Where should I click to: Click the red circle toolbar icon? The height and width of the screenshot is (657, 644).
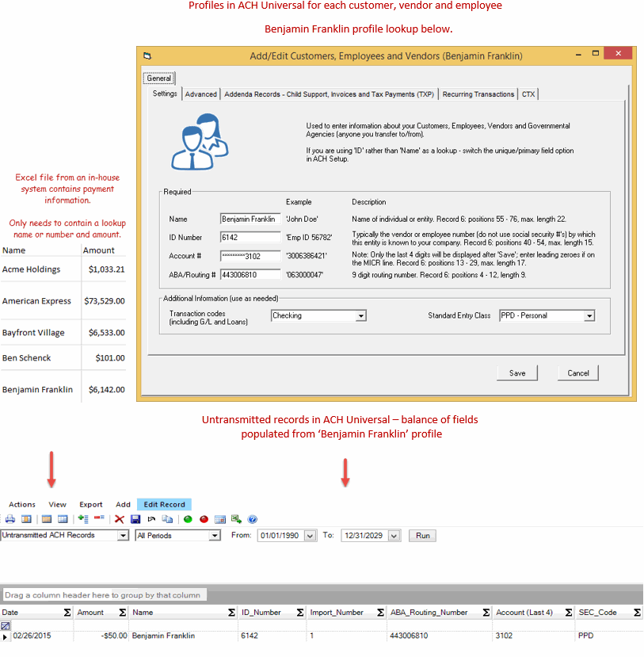pyautogui.click(x=204, y=519)
